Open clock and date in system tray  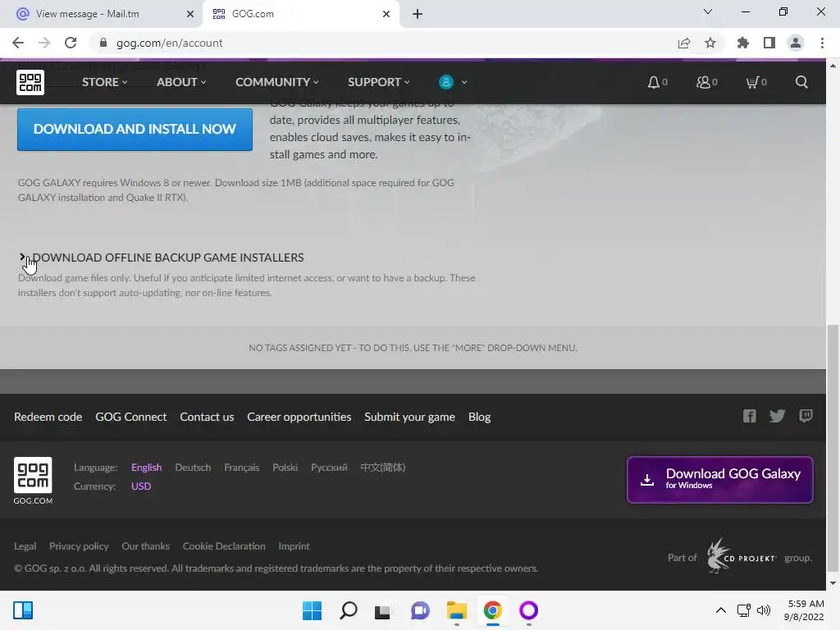pyautogui.click(x=804, y=610)
